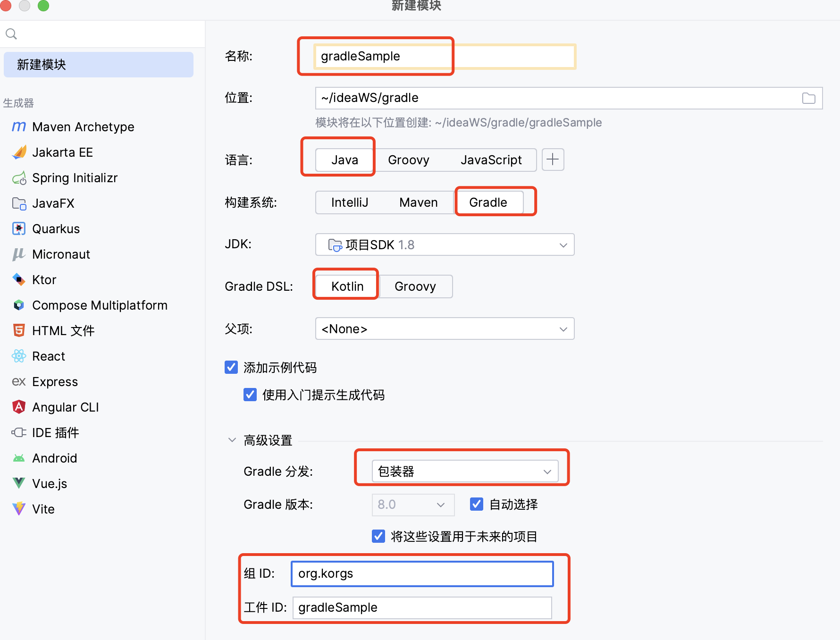
Task: Open the 父项 dropdown
Action: 563,329
